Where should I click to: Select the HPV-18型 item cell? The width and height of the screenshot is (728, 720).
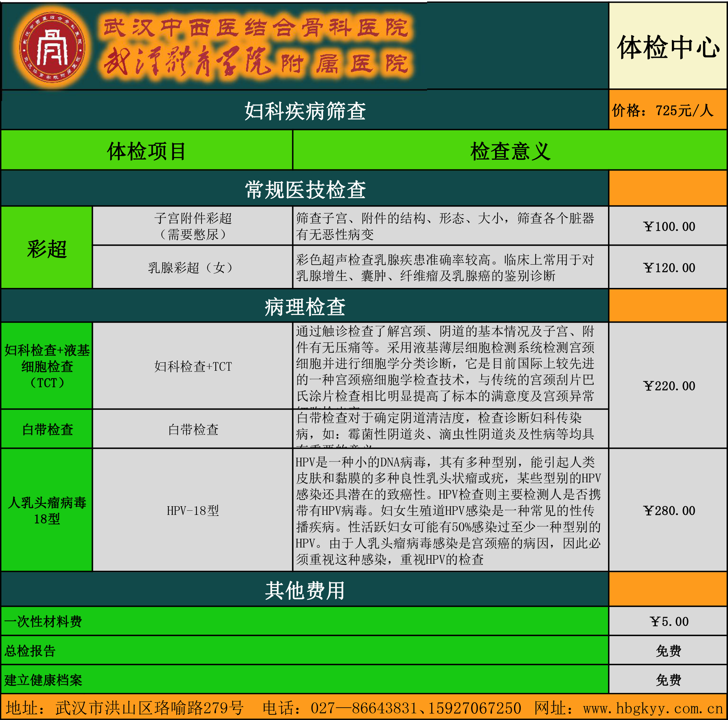[192, 510]
